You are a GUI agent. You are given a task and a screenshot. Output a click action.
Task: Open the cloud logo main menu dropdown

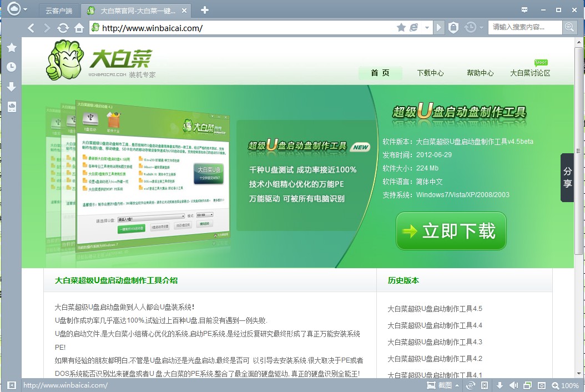tap(26, 9)
